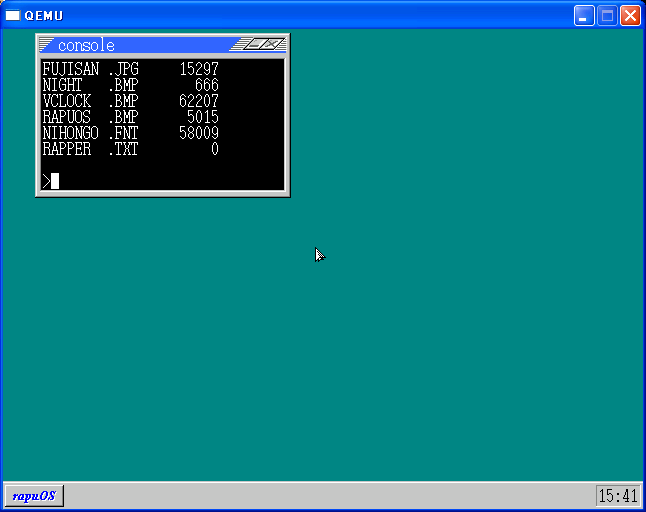The image size is (646, 512).
Task: Click the console window title text
Action: tap(86, 46)
